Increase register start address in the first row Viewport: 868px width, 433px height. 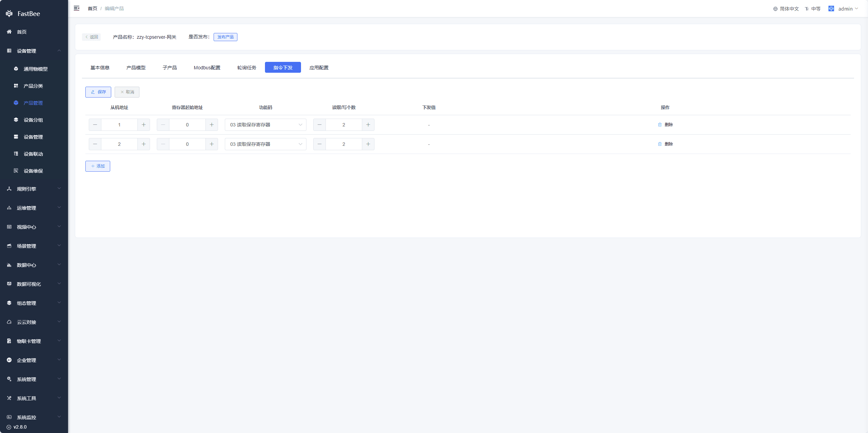(x=212, y=125)
